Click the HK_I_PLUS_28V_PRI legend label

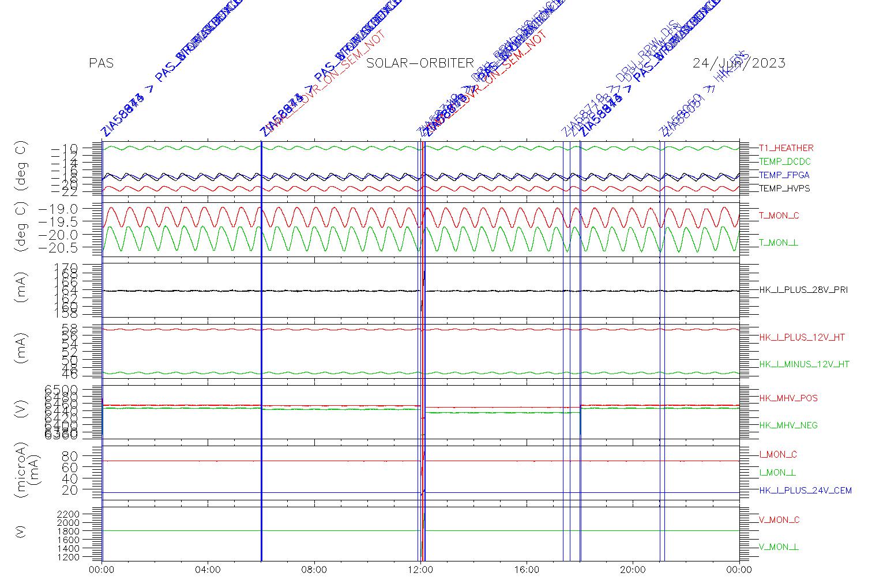pyautogui.click(x=803, y=290)
